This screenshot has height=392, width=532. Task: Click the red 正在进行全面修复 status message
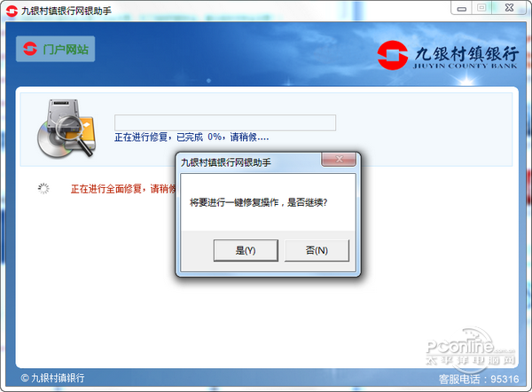[x=123, y=189]
